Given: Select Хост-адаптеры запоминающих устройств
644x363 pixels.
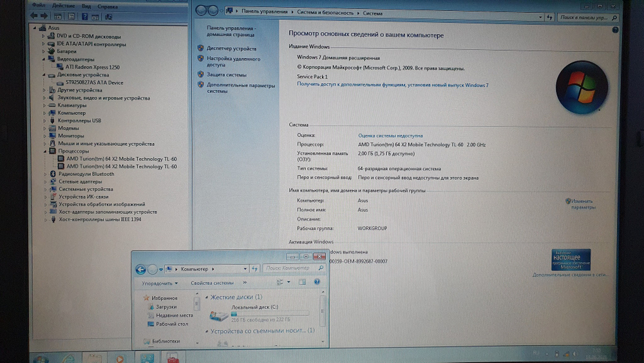Looking at the screenshot, I should 108,211.
